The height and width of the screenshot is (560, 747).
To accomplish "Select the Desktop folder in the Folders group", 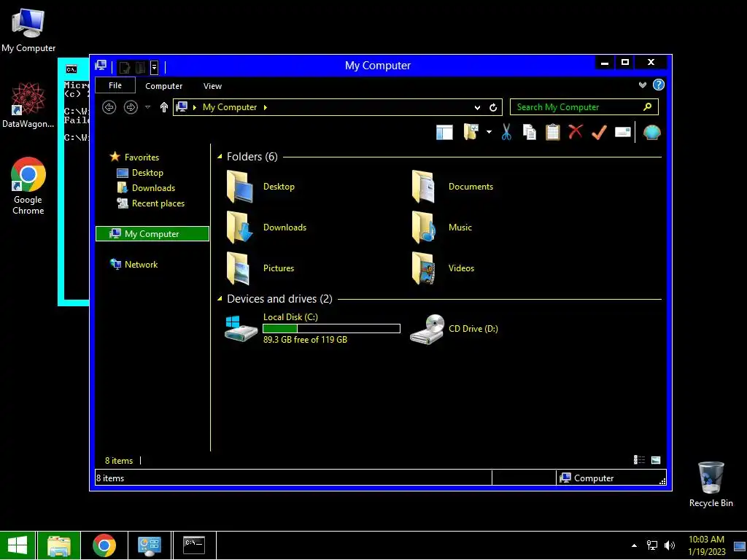I will coord(260,187).
